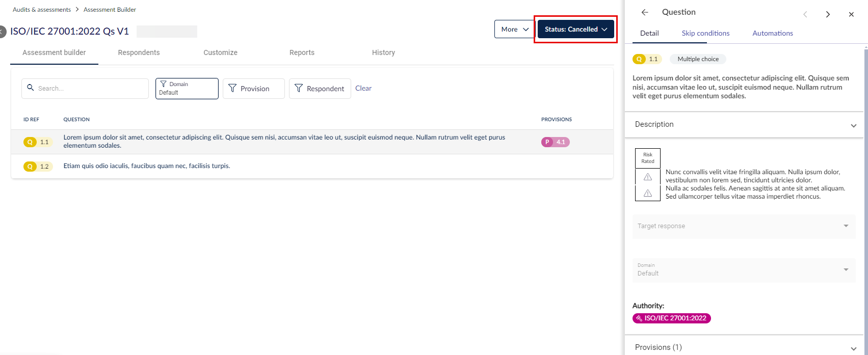Viewport: 868px width, 355px height.
Task: Select the Skip conditions tab
Action: point(705,34)
